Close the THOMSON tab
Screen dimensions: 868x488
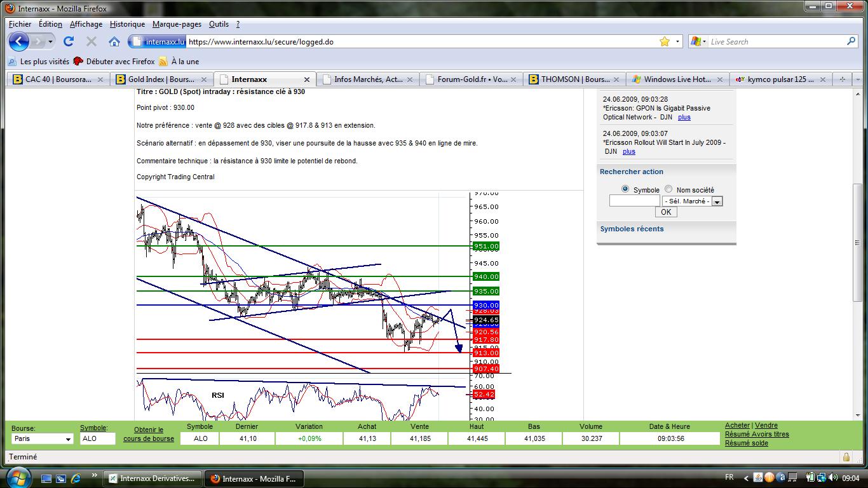pyautogui.click(x=616, y=79)
